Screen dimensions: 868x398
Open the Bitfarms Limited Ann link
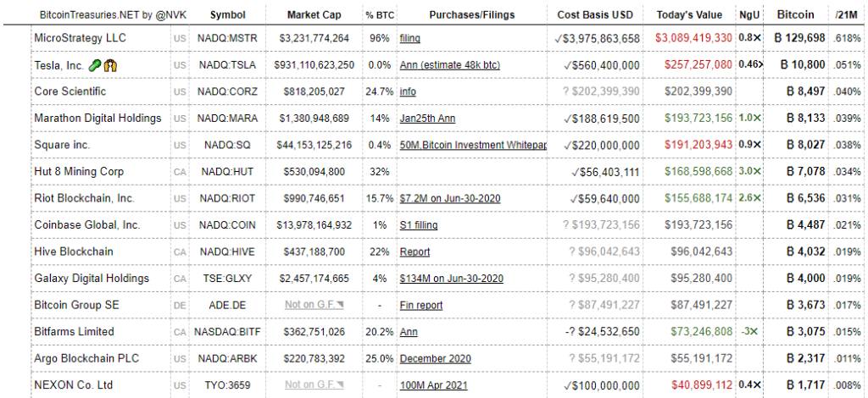(x=408, y=332)
